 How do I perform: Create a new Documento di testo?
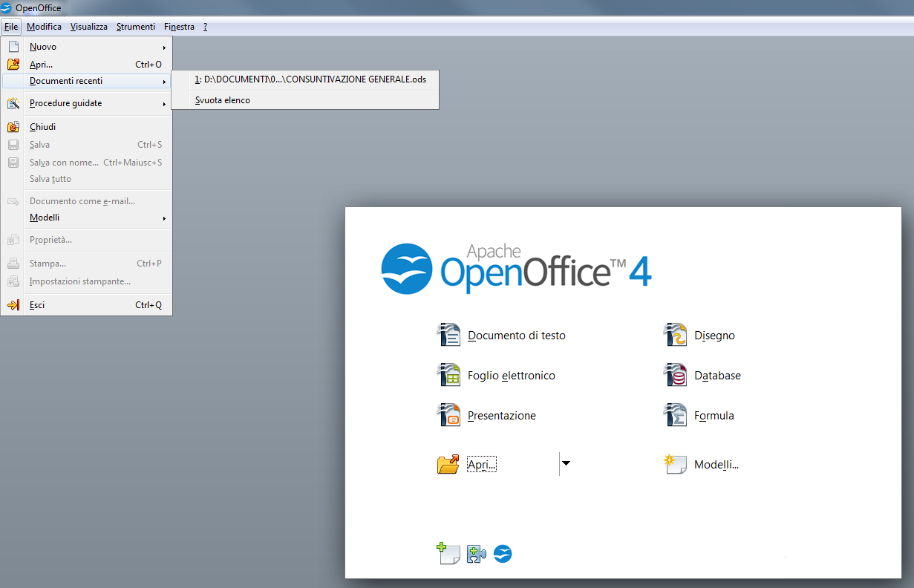pos(517,336)
